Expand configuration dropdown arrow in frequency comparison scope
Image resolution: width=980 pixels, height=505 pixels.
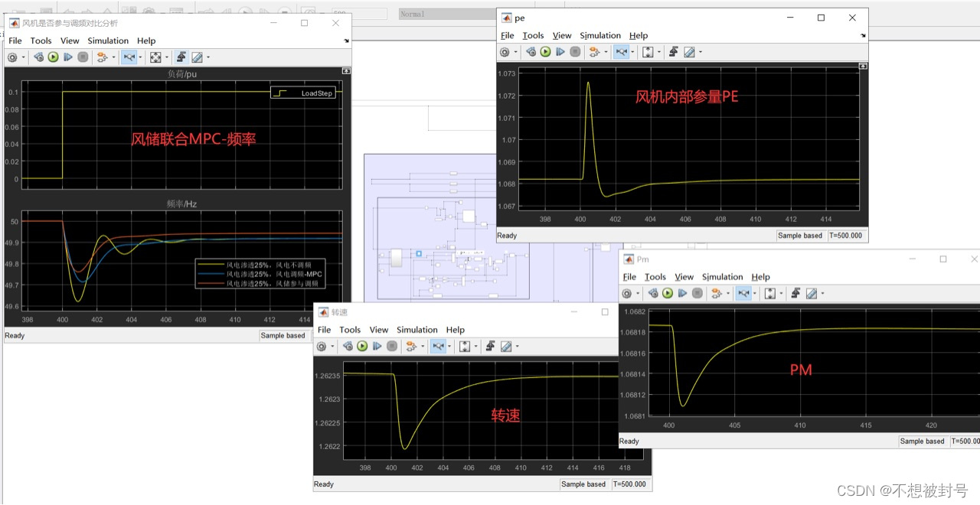24,57
